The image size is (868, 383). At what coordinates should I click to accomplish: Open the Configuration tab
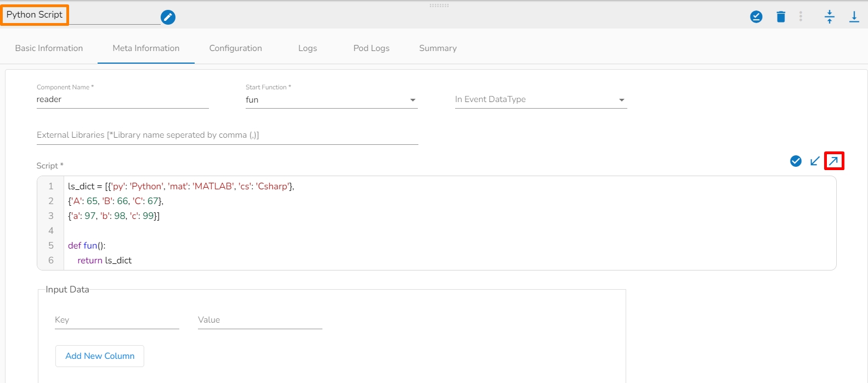click(235, 48)
